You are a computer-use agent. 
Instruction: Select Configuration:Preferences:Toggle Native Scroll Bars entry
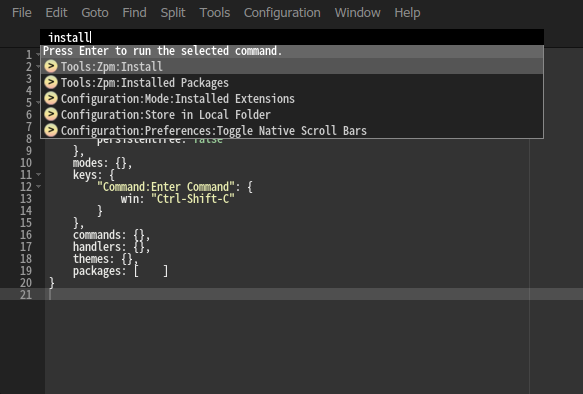[x=292, y=130]
